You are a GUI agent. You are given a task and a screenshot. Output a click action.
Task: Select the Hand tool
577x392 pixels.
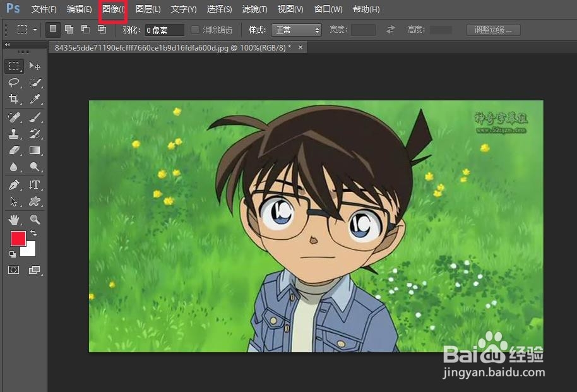click(x=14, y=220)
